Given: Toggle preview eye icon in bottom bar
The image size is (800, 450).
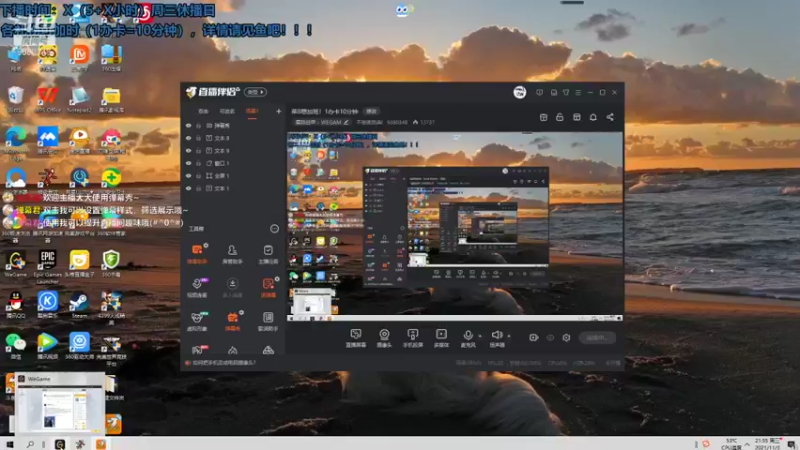Looking at the screenshot, I should click(550, 338).
